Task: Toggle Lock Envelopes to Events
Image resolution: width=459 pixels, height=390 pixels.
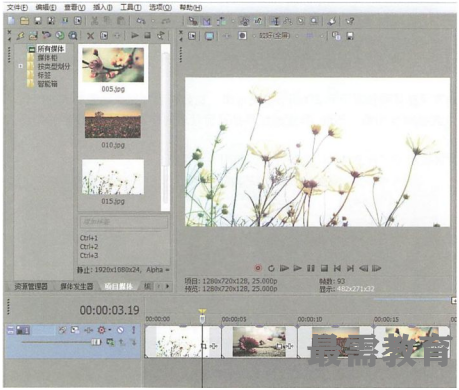Action: point(244,21)
